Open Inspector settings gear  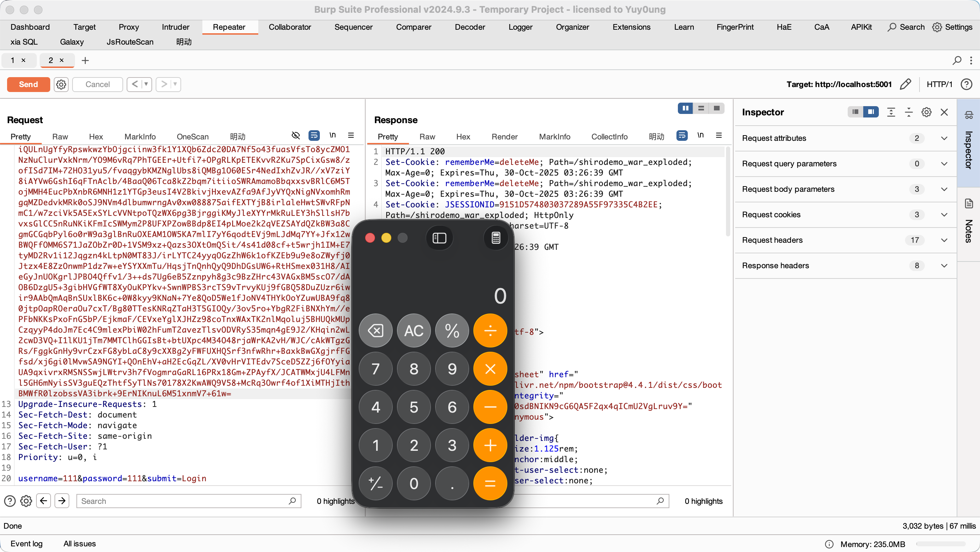click(926, 112)
